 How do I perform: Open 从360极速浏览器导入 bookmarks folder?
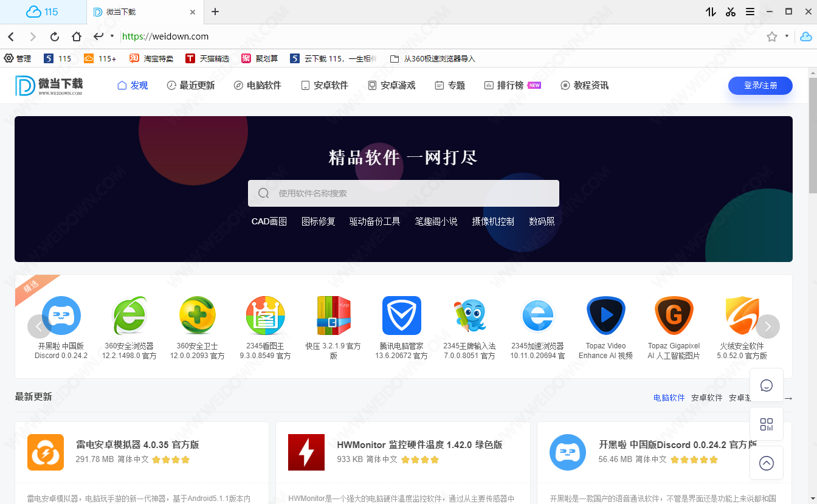432,58
